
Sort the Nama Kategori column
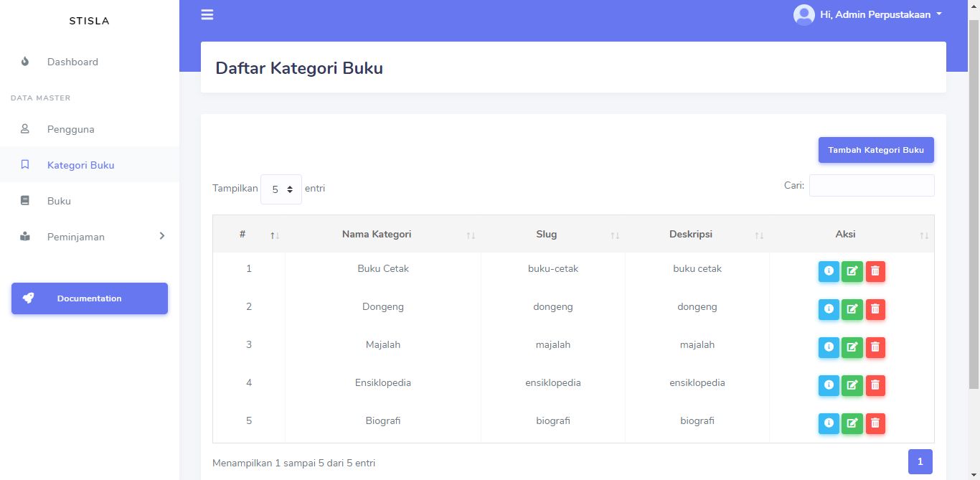click(377, 234)
